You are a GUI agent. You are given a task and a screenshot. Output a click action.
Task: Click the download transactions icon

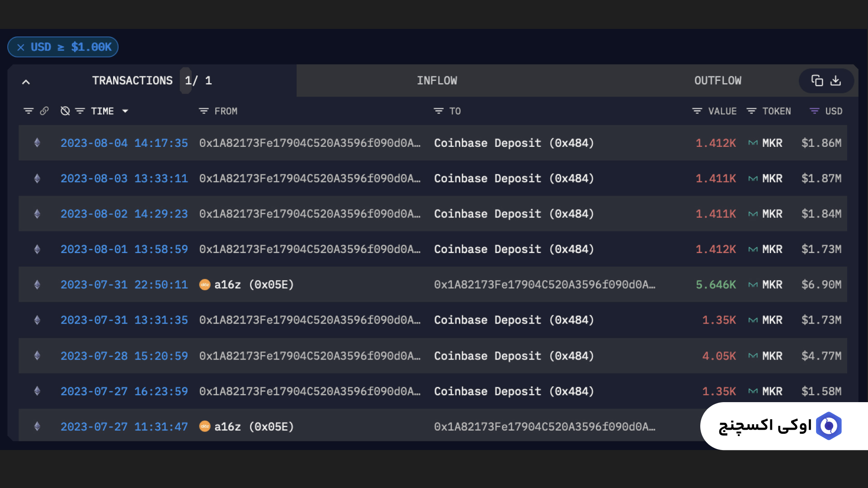coord(835,80)
